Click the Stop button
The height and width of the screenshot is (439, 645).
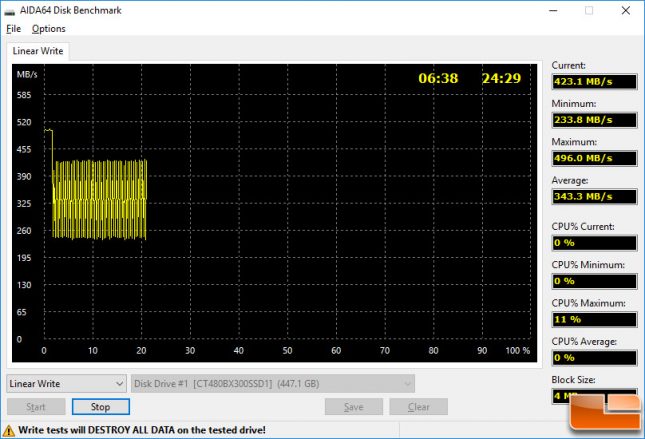[100, 407]
